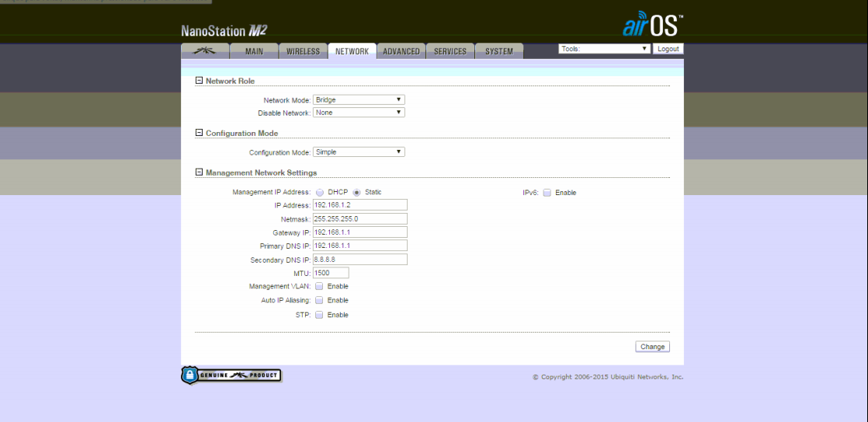Open the Configuration Mode dropdown
This screenshot has height=422, width=868.
(x=359, y=152)
